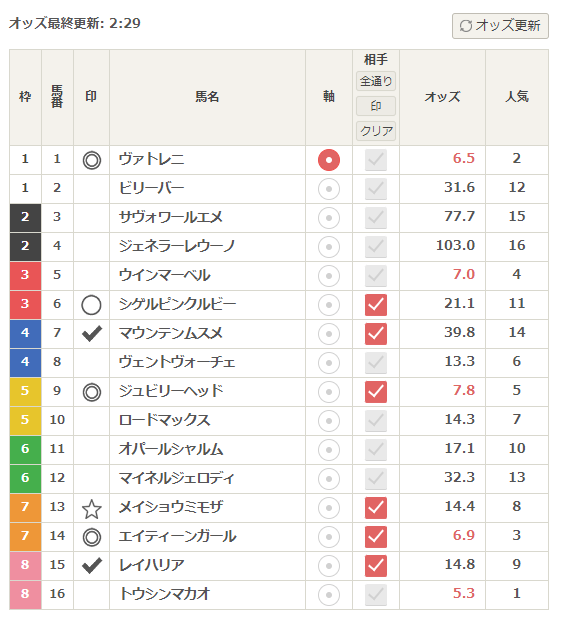Check opponent checkbox for ヴェントヴォーチェ
The height and width of the screenshot is (618, 563).
(376, 363)
